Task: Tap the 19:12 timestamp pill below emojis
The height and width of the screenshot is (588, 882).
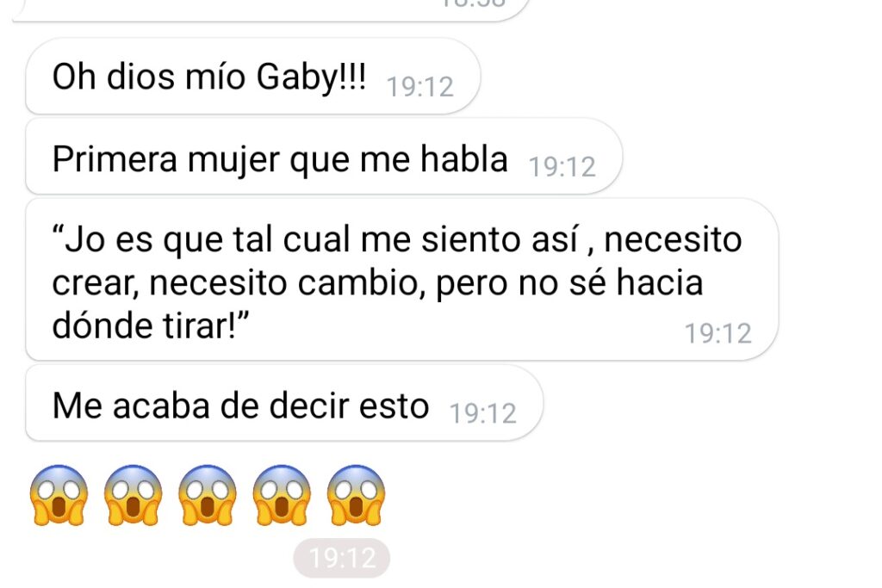Action: coord(341,558)
